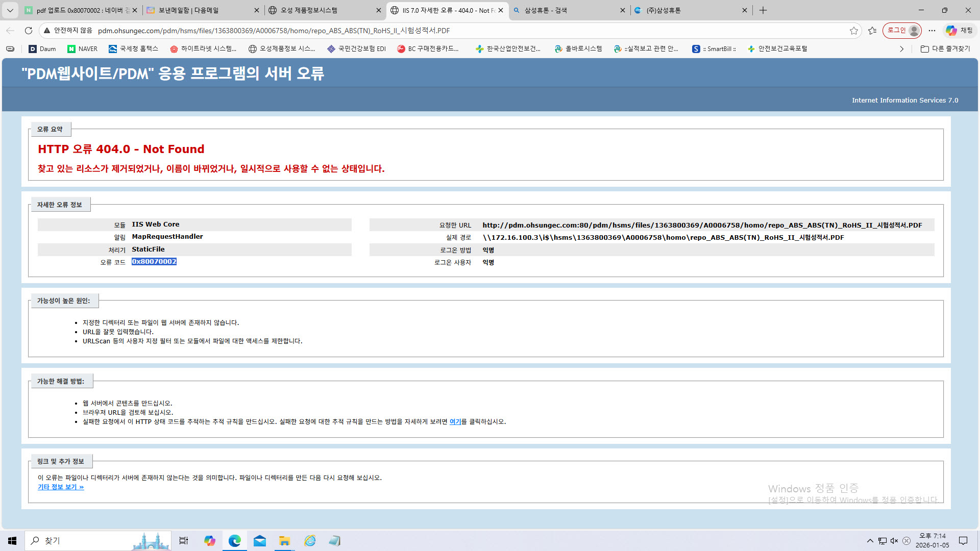Screen dimensions: 980x551
Task: Expand more bookmarks chevron
Action: click(x=901, y=49)
